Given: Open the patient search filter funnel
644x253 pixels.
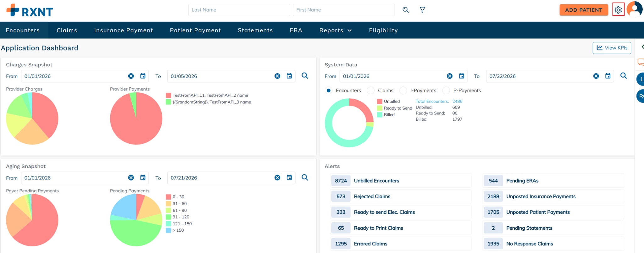Looking at the screenshot, I should pos(423,10).
